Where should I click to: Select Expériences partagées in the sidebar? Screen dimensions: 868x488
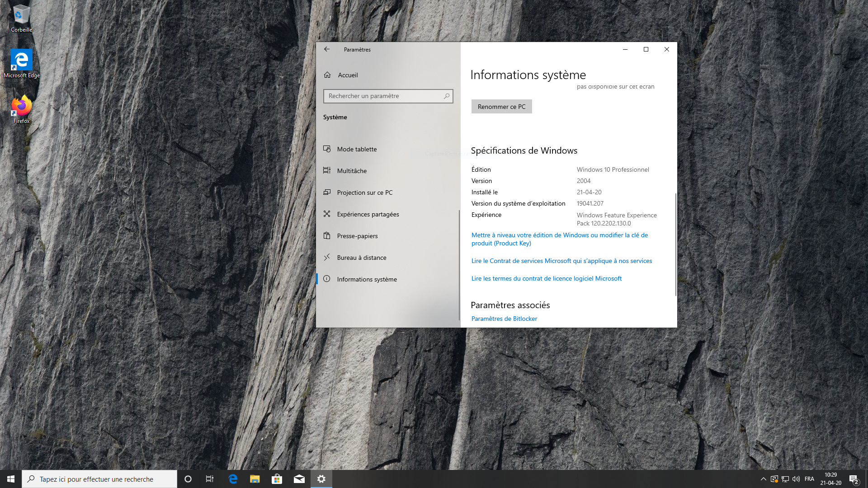click(x=368, y=214)
